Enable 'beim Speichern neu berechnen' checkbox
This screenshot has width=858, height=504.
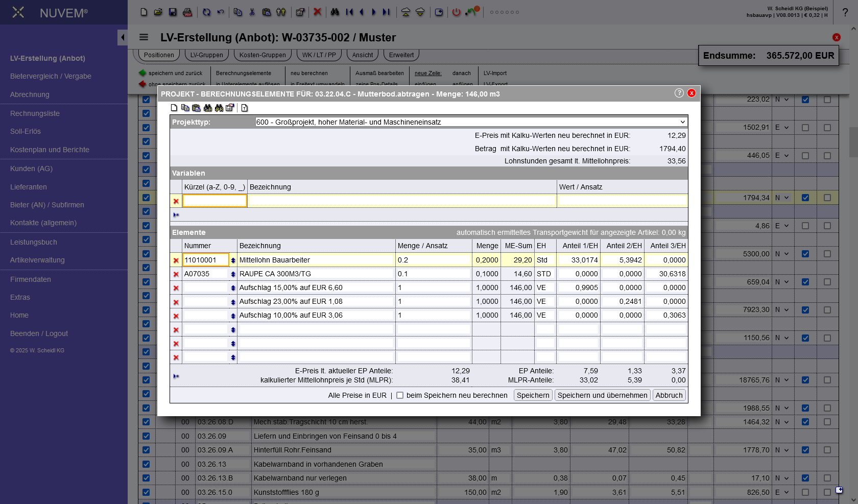[x=400, y=395]
